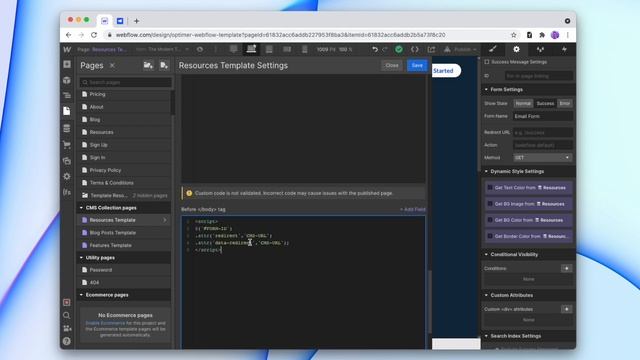This screenshot has height=360, width=640.
Task: Open Resources Template page settings arrow
Action: pos(165,220)
